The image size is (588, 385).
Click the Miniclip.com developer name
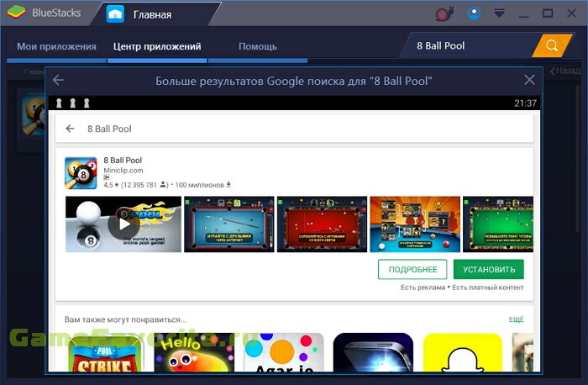click(x=123, y=171)
